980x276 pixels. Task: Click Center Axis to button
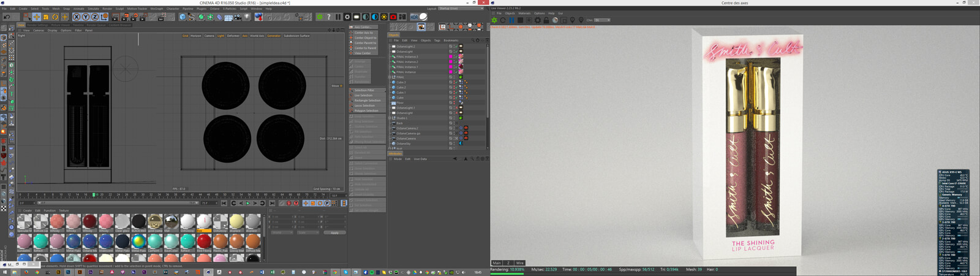point(364,33)
